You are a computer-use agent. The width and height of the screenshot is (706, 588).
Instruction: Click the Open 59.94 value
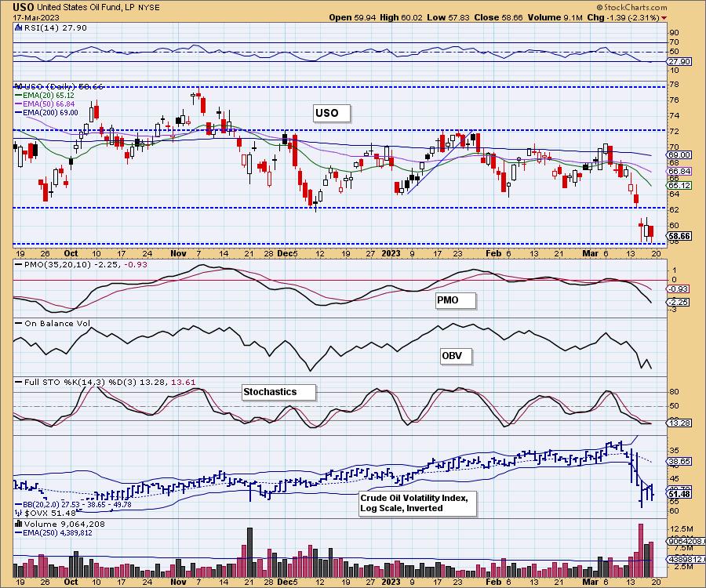[353, 17]
